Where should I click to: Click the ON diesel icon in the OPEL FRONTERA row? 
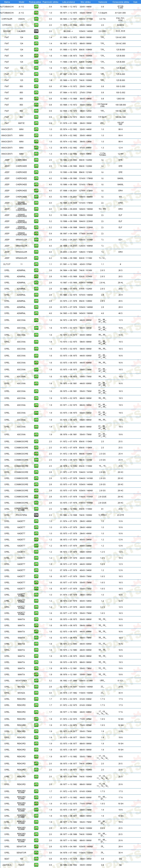(36, 515)
